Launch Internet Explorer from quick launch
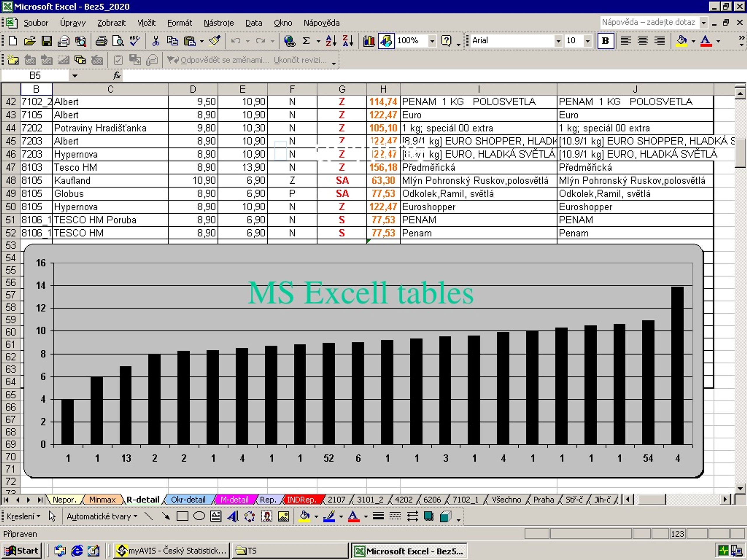 point(77,551)
